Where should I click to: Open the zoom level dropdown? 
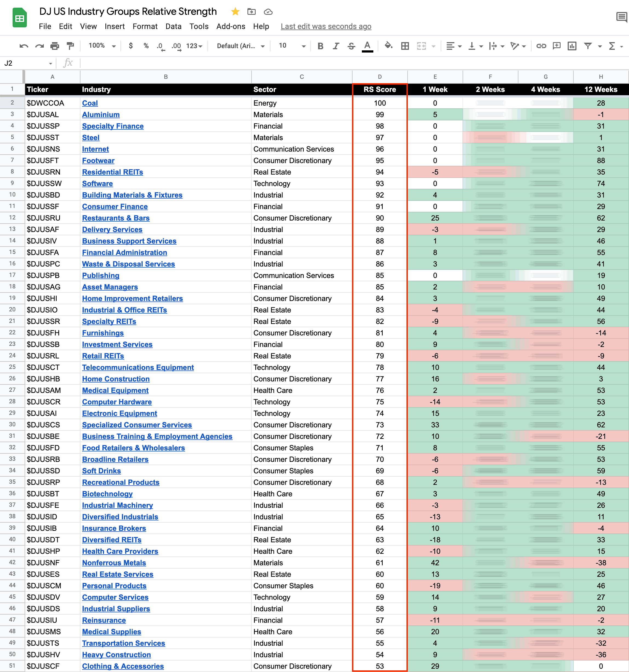click(x=102, y=46)
